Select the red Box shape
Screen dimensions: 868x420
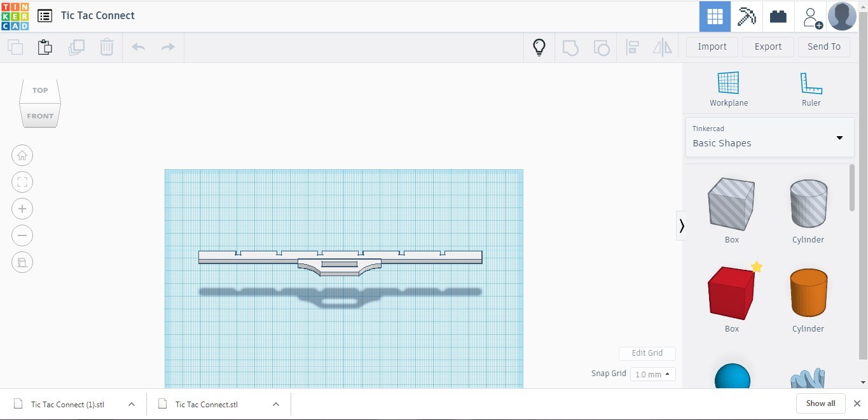click(x=731, y=293)
